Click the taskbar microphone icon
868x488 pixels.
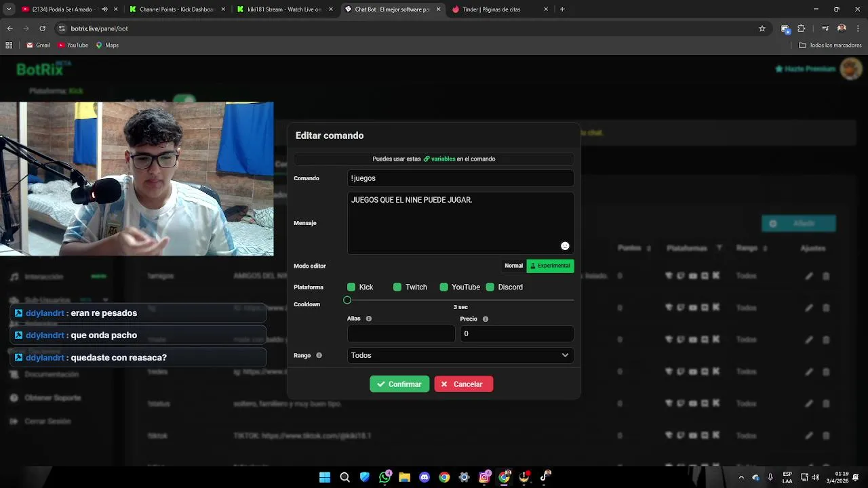[x=770, y=477]
